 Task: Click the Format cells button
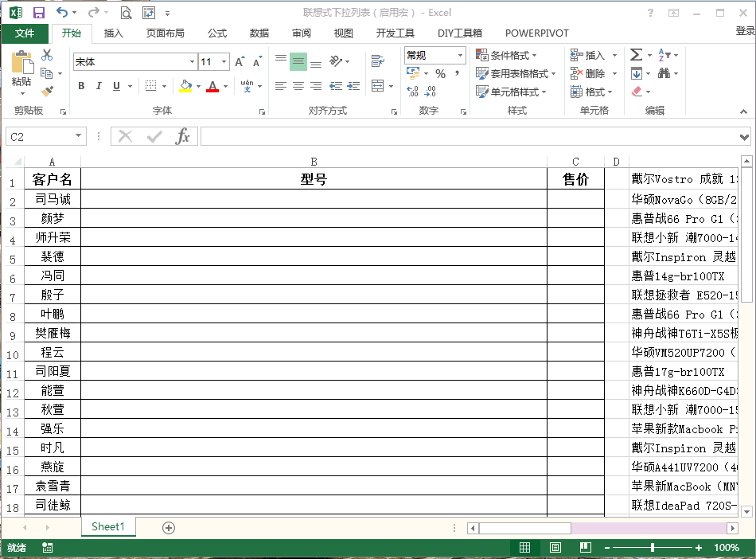591,92
